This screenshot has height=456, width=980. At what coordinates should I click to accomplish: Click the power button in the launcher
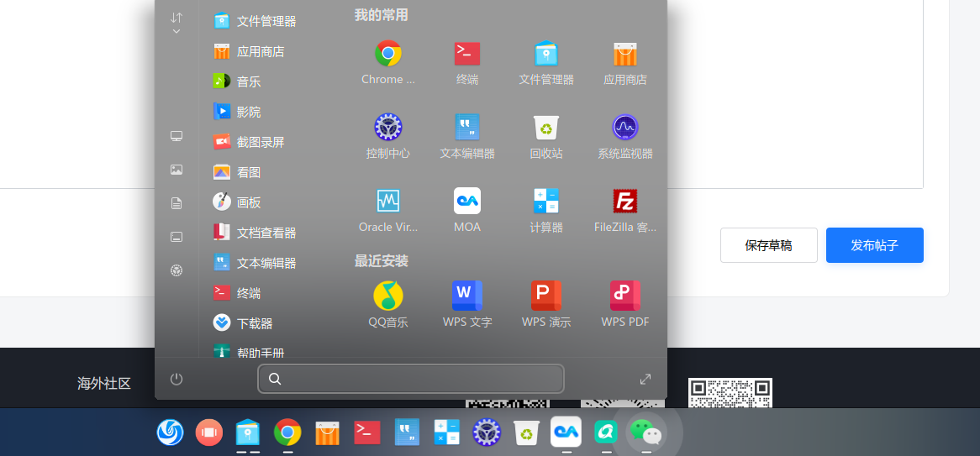pyautogui.click(x=177, y=379)
